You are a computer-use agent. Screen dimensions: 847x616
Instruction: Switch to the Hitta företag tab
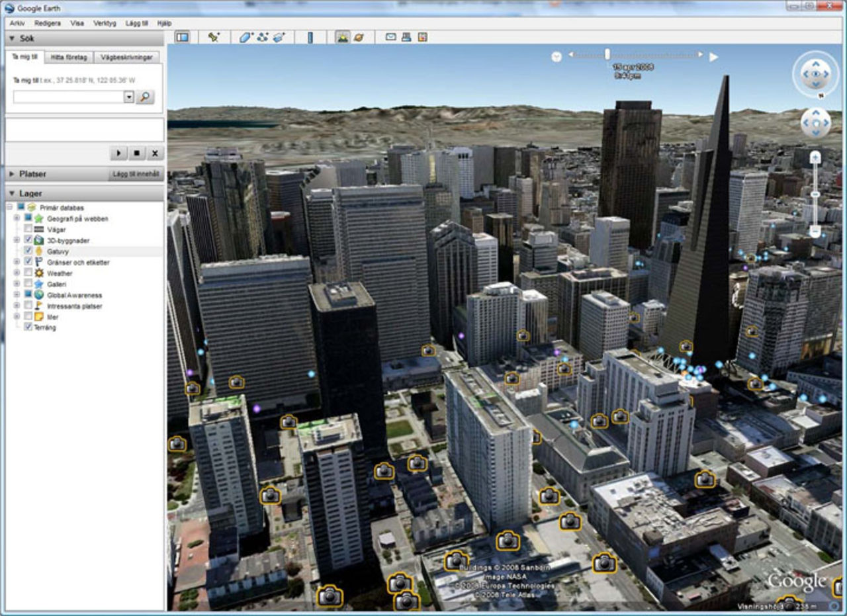[69, 57]
